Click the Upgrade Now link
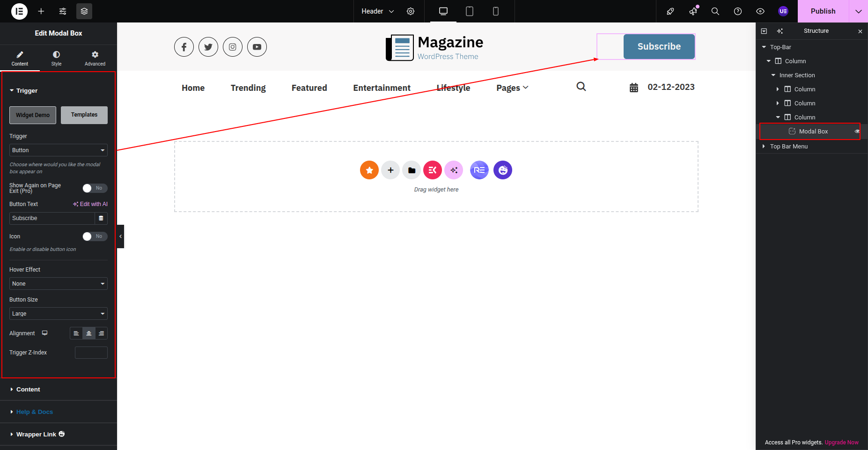 841,443
